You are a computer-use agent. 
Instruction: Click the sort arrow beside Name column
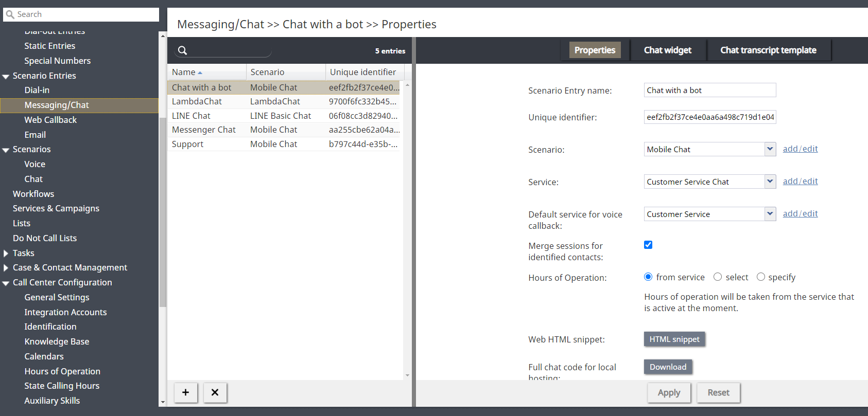point(200,73)
